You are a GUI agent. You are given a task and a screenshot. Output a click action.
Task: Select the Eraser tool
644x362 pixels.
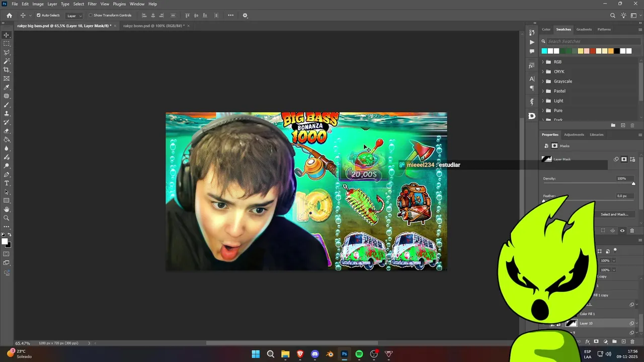coord(7,131)
